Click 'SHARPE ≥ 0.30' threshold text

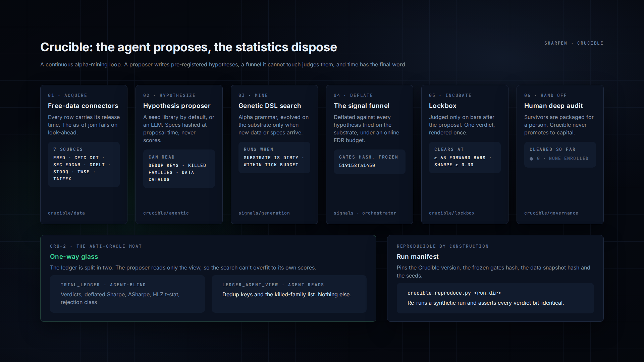pyautogui.click(x=454, y=165)
